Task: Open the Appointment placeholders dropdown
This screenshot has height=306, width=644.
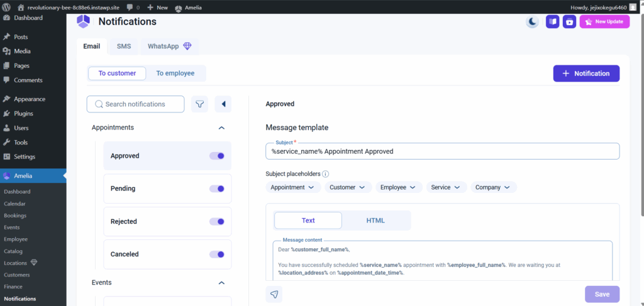Action: pyautogui.click(x=292, y=187)
